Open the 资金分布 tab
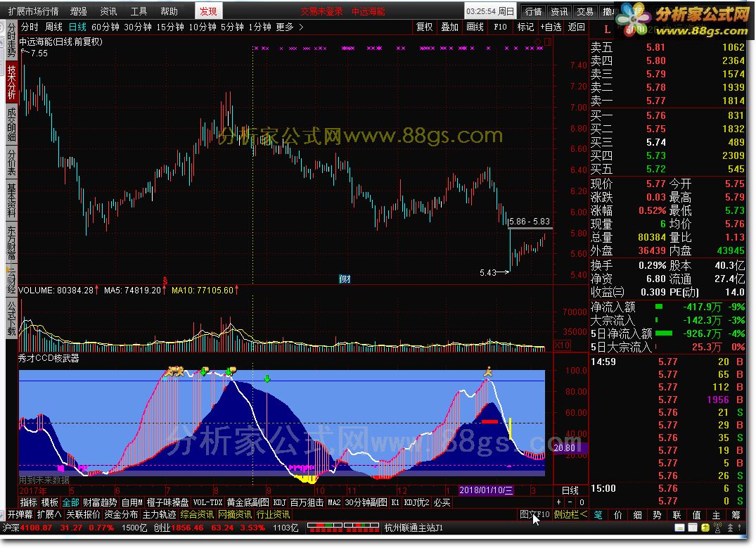Viewport: 756px width, 548px height. click(121, 515)
